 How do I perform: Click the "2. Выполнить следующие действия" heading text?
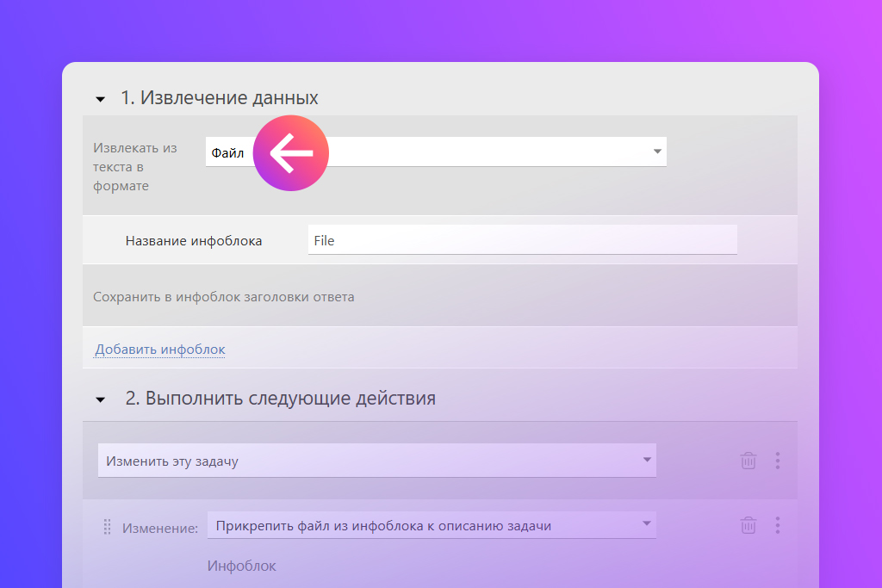coord(280,399)
